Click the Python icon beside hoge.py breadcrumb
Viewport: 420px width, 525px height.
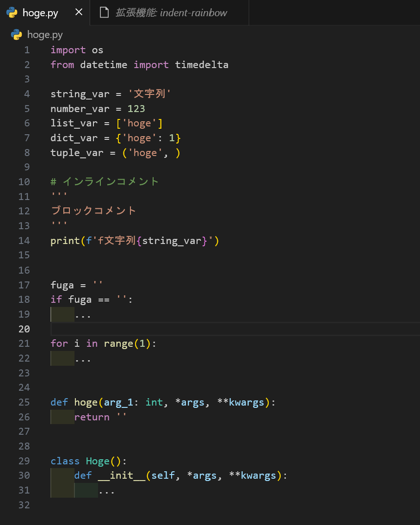tap(15, 35)
